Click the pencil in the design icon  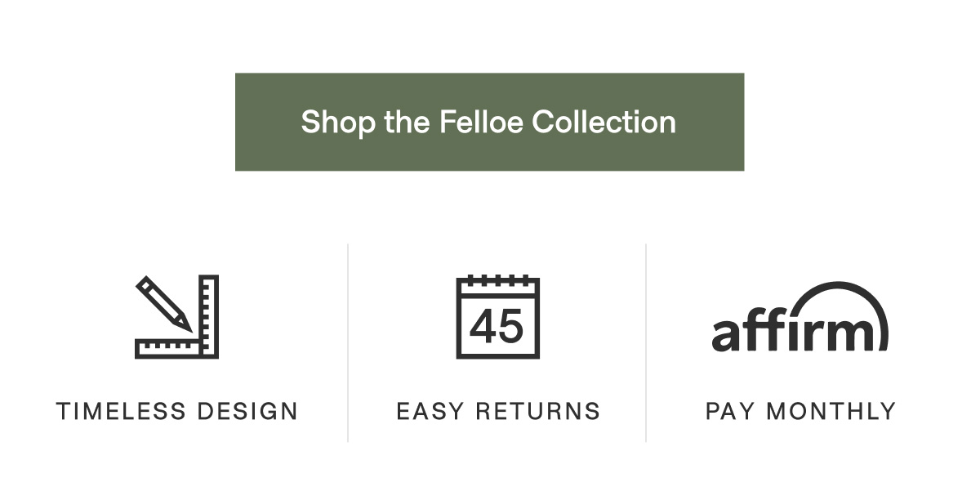click(x=163, y=303)
